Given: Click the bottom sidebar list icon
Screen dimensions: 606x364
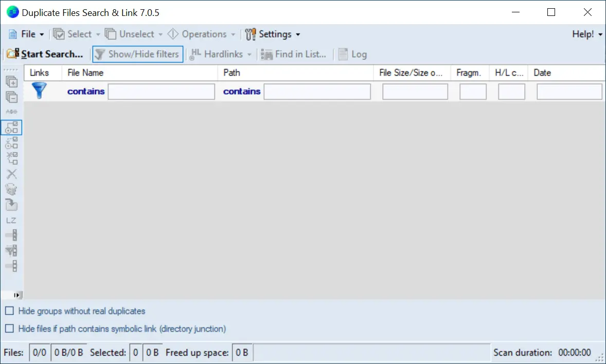Looking at the screenshot, I should pyautogui.click(x=12, y=266).
